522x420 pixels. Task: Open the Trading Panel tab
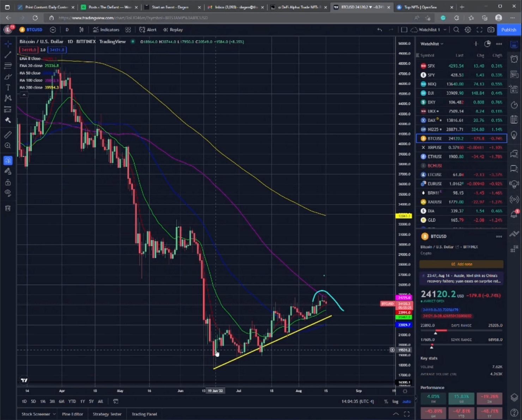144,414
